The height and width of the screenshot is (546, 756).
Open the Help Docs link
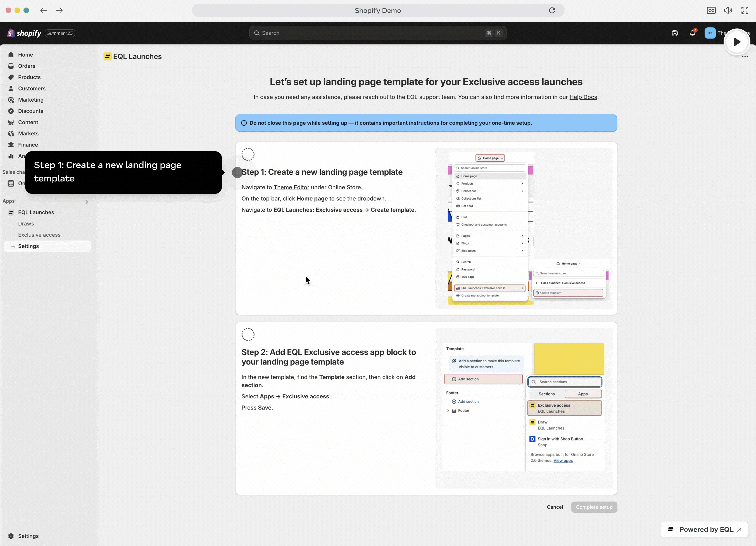(x=583, y=97)
